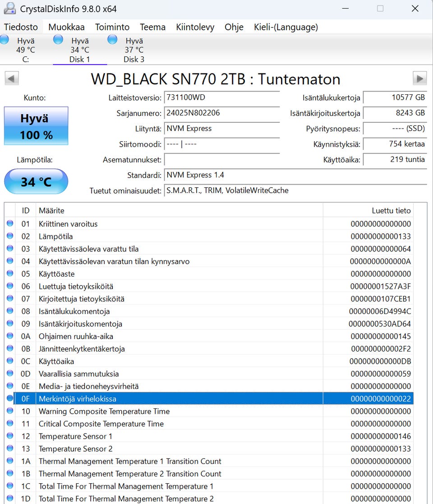Click the Luettu tieto column header
The width and height of the screenshot is (433, 504).
pyautogui.click(x=368, y=211)
